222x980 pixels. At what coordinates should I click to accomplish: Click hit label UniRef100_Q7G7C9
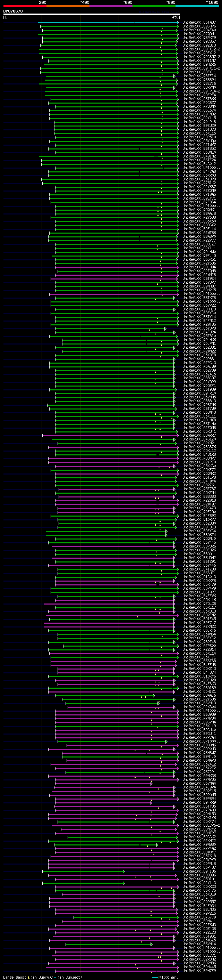pyautogui.click(x=199, y=917)
